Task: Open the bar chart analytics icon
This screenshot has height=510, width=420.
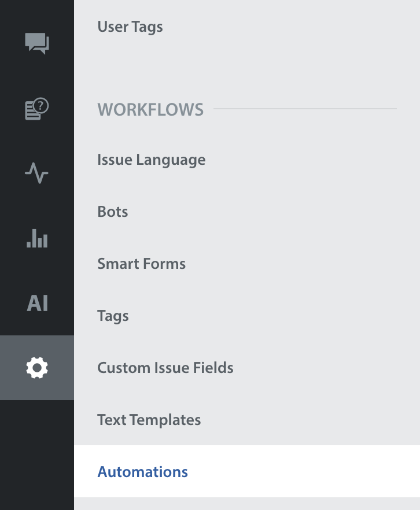Action: 37,238
